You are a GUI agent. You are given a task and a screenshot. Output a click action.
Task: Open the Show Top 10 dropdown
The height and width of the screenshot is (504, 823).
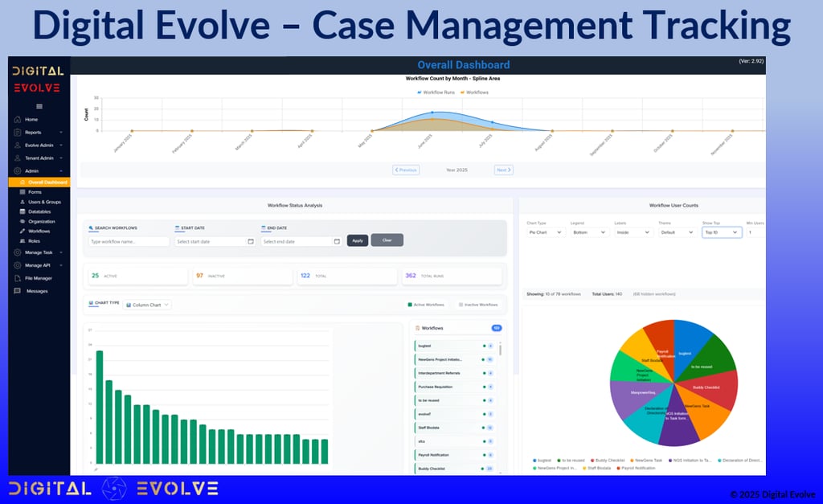point(722,232)
